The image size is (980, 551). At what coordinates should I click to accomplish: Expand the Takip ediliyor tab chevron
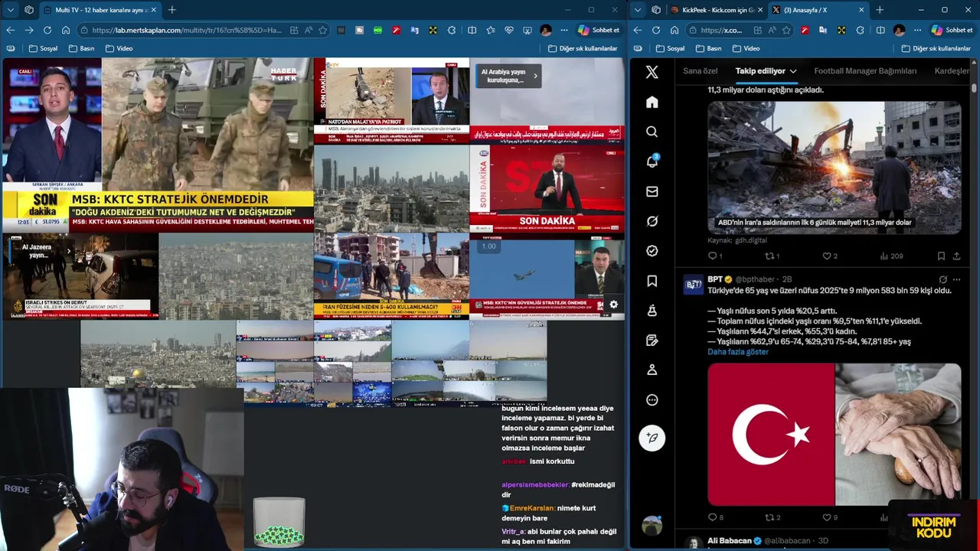(793, 71)
